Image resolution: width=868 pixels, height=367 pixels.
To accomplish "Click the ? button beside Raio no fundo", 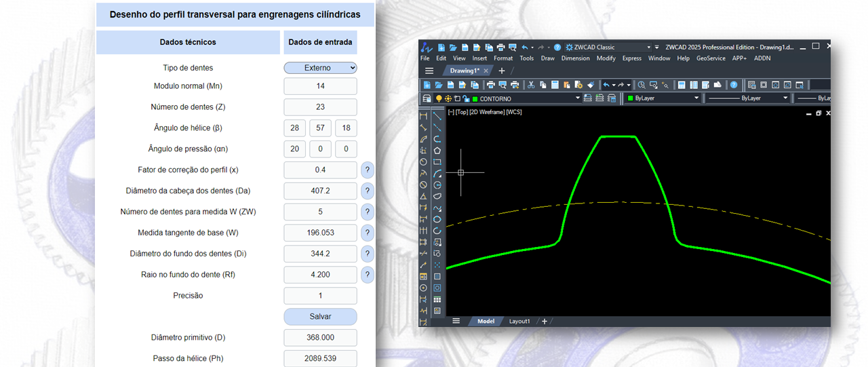I will tap(368, 275).
